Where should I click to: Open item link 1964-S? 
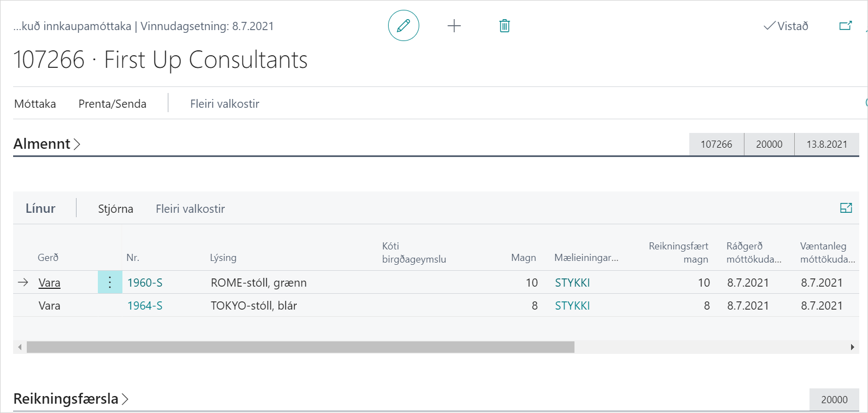(x=145, y=306)
